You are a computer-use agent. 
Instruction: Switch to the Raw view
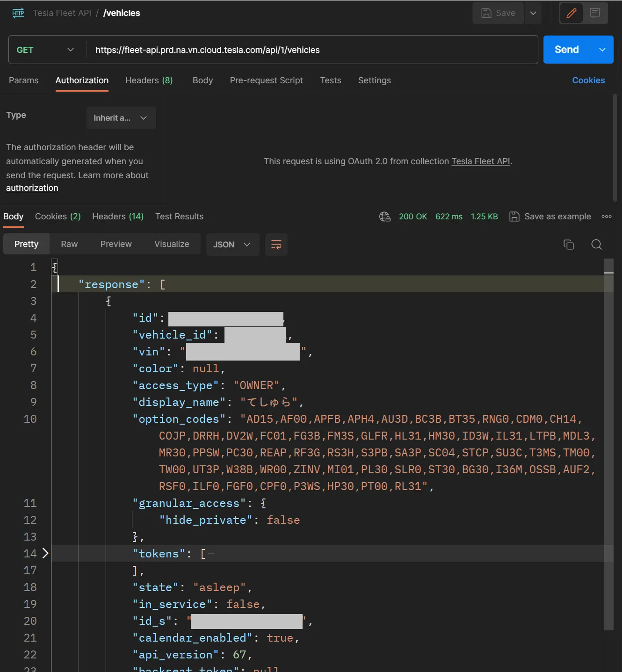pyautogui.click(x=69, y=244)
